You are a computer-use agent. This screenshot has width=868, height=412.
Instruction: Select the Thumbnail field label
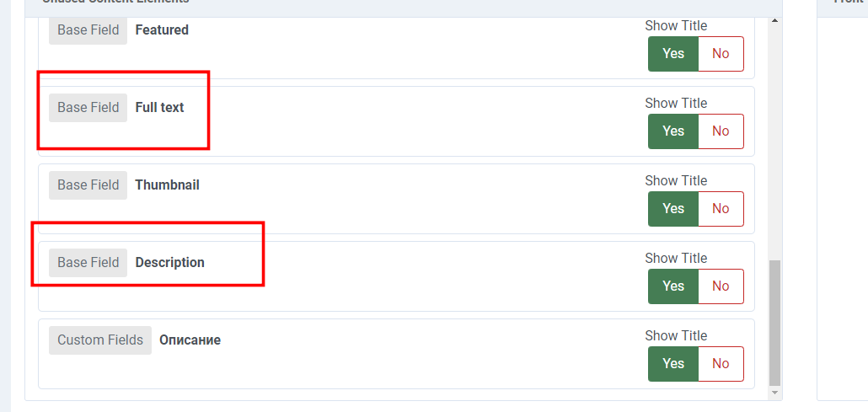coord(167,185)
